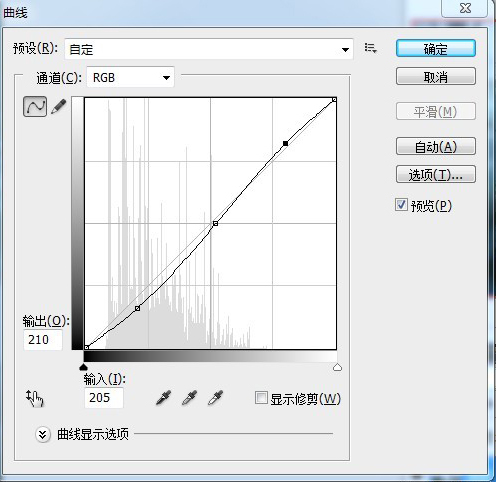Confirm with the 确定 button

tap(436, 49)
